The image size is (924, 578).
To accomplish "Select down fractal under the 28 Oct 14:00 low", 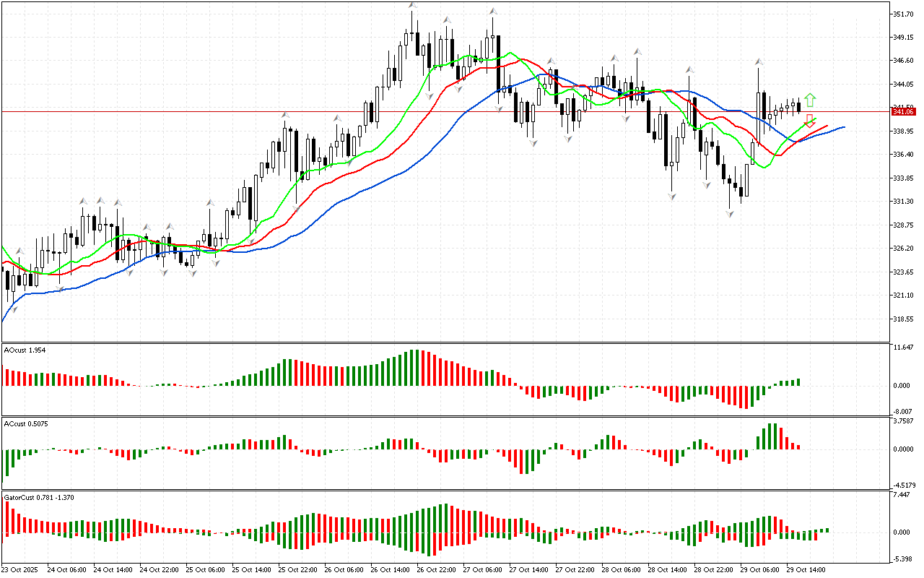I will (672, 196).
